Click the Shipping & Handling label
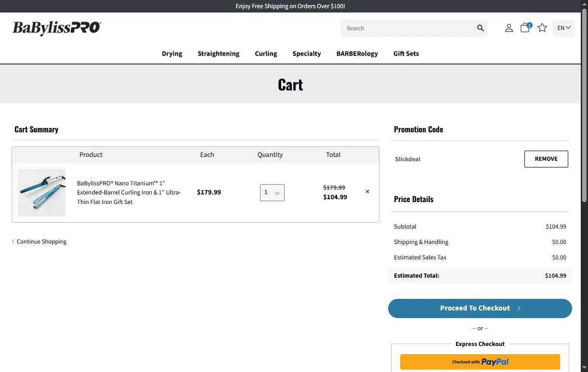 [421, 242]
